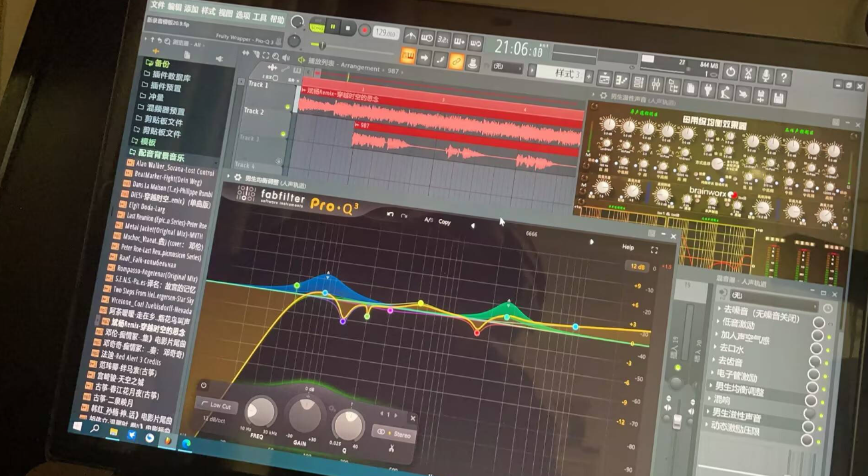Click the Pro-Q 3 redo arrow

coord(404,216)
